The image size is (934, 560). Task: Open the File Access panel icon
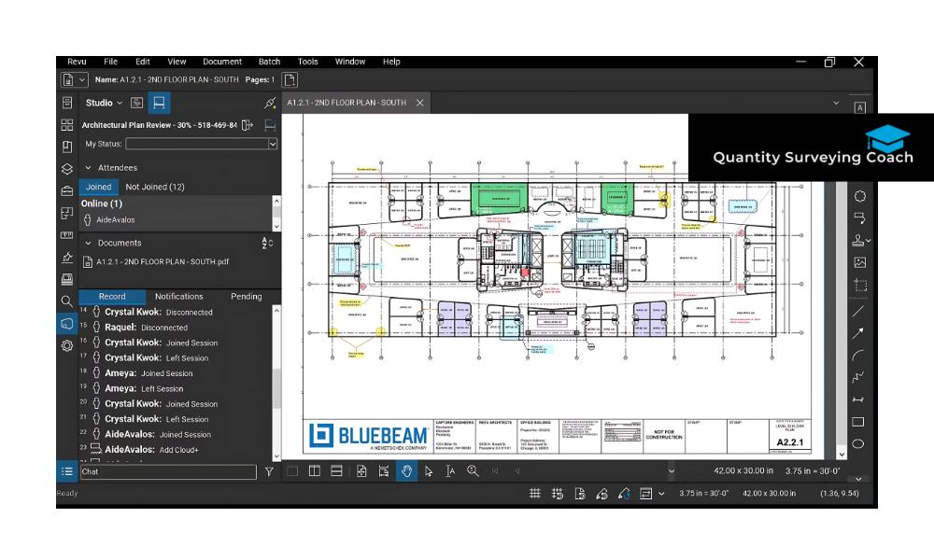pos(66,103)
